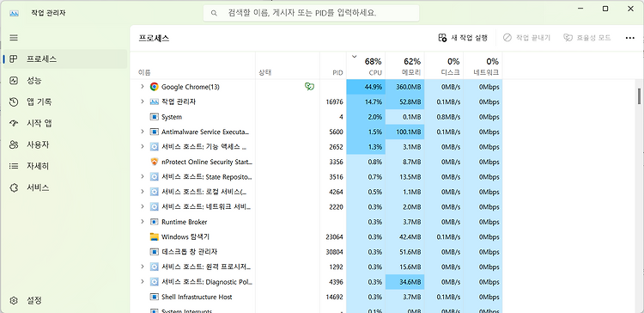The image size is (644, 313).
Task: Open the three-dots more options menu
Action: [x=629, y=38]
